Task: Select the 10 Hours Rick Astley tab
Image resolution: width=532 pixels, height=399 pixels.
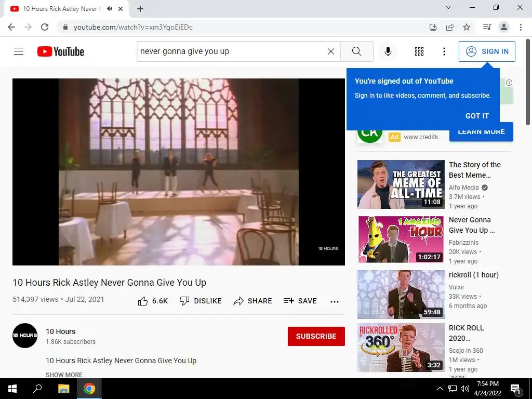Action: point(62,9)
